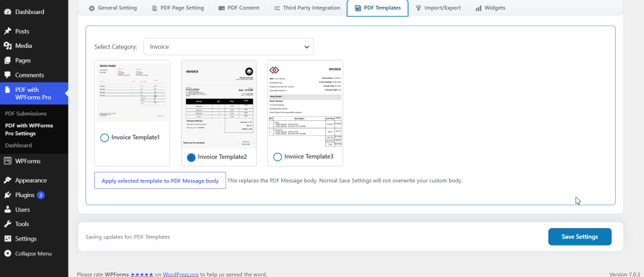Click the Plugins update count badge
This screenshot has width=644, height=277.
pos(41,195)
